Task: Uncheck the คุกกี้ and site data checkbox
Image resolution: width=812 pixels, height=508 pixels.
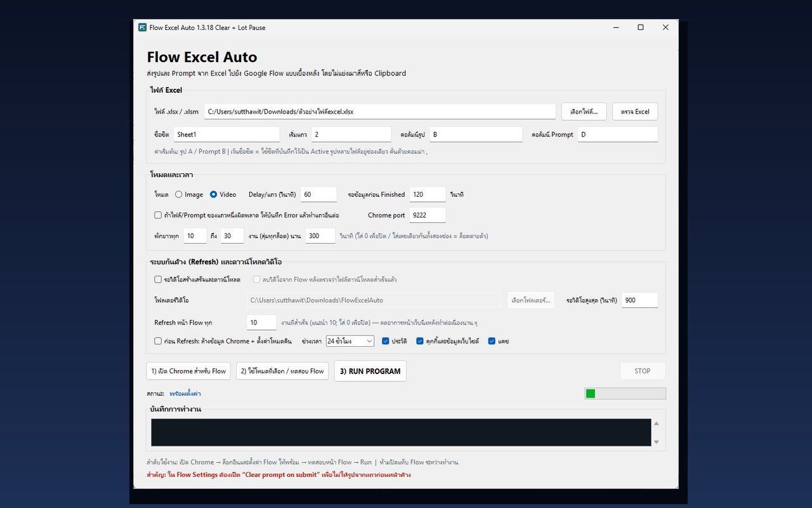Action: [x=419, y=341]
